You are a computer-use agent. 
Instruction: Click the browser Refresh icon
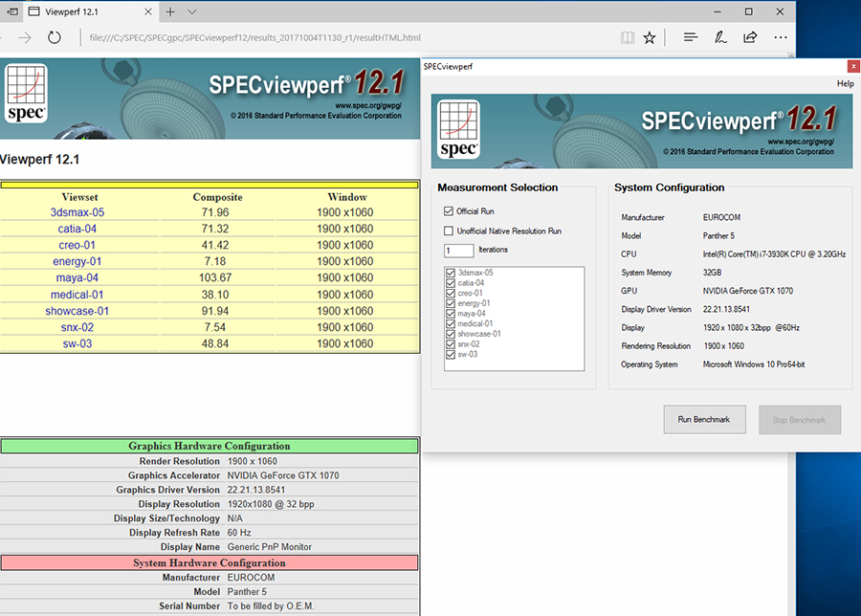(55, 37)
